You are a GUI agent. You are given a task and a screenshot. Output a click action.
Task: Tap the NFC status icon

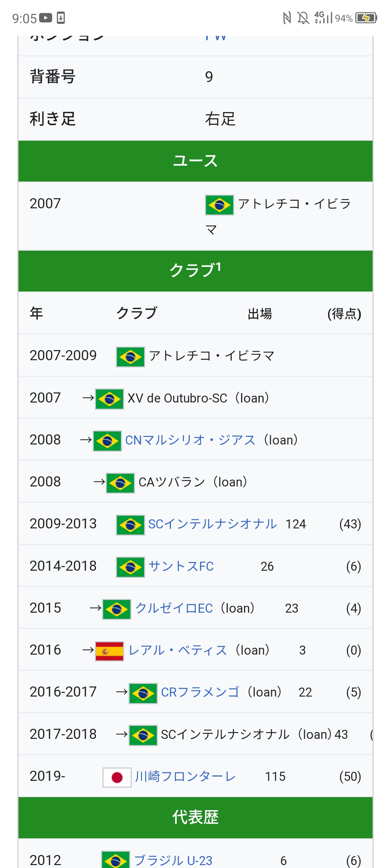[x=287, y=18]
